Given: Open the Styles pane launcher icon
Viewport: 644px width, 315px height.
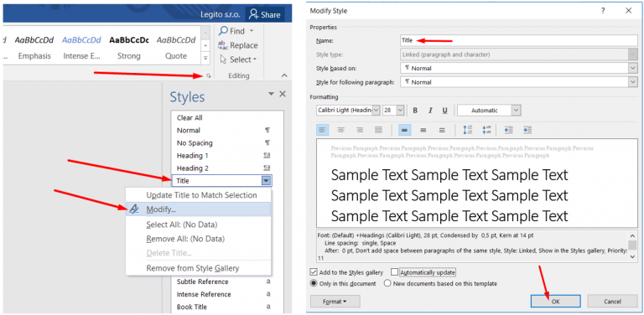Looking at the screenshot, I should [209, 76].
